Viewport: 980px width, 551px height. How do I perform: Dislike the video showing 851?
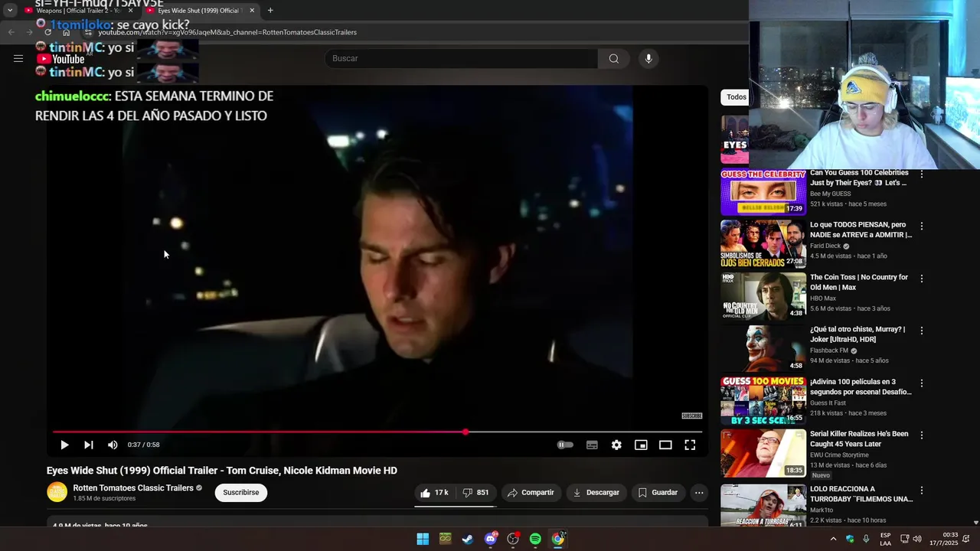pos(476,493)
